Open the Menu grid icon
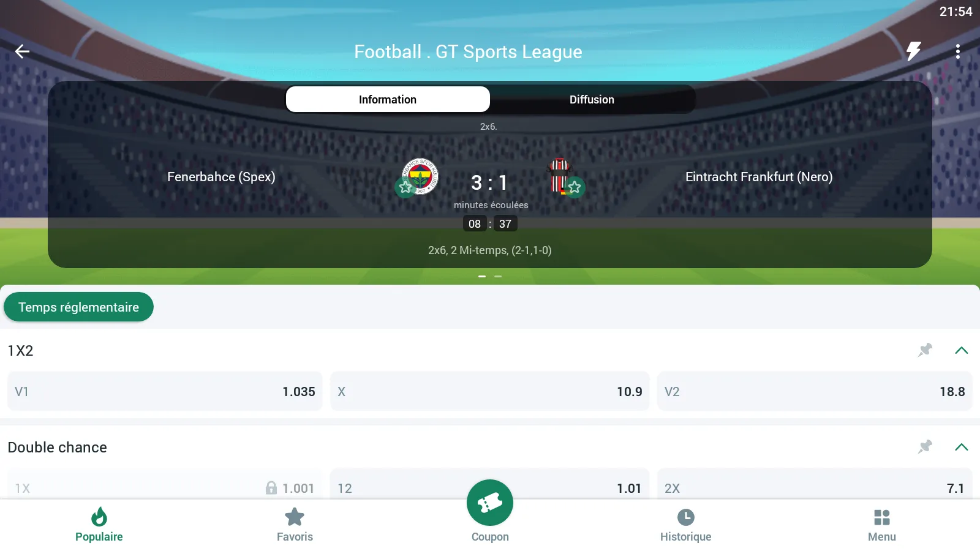 point(881,518)
